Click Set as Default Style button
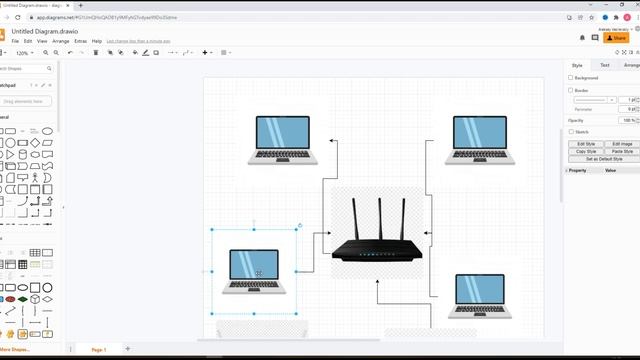The image size is (640, 360). point(604,159)
